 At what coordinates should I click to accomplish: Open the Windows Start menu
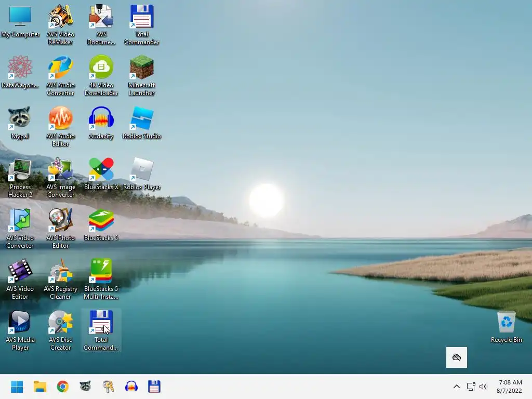point(17,387)
